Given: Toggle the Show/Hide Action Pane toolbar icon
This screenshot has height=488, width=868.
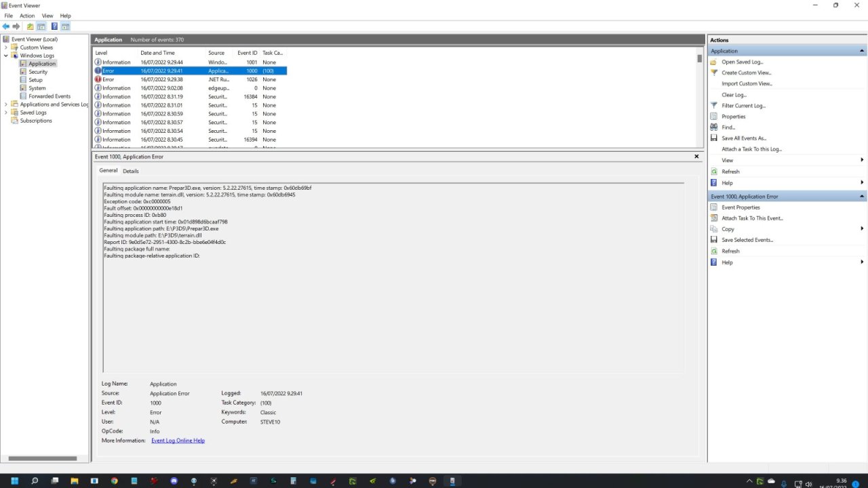Looking at the screenshot, I should pos(66,26).
